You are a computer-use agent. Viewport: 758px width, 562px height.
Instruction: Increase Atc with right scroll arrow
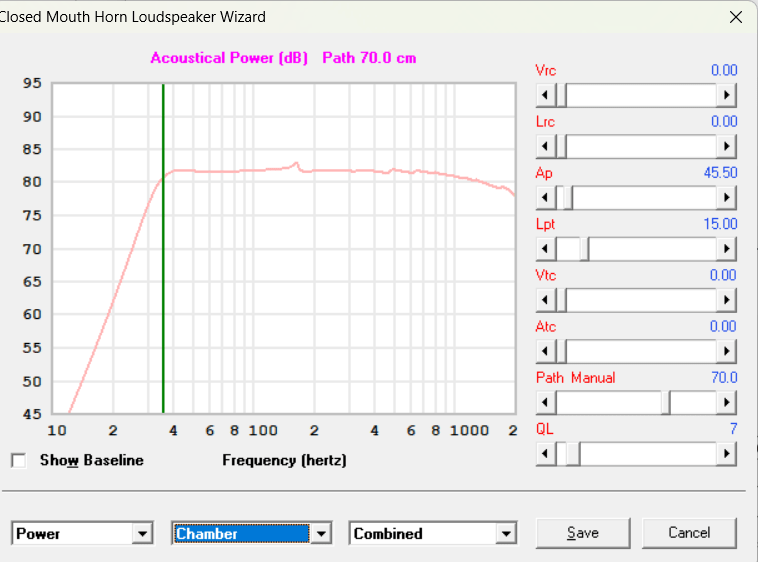point(726,351)
